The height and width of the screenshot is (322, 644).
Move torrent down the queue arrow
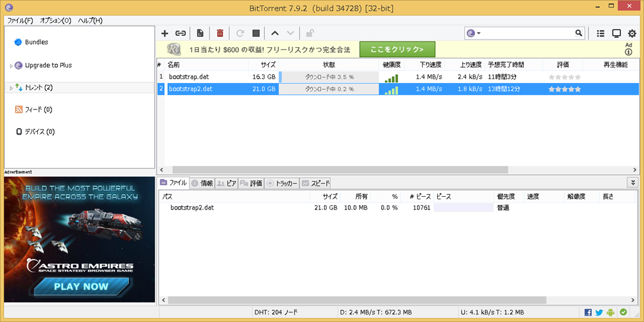tap(291, 33)
